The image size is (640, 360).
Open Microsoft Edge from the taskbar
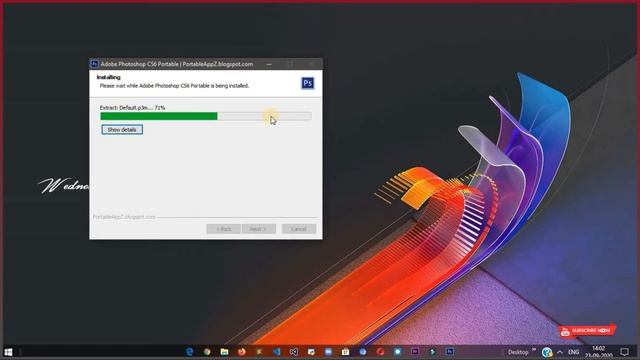[190, 352]
